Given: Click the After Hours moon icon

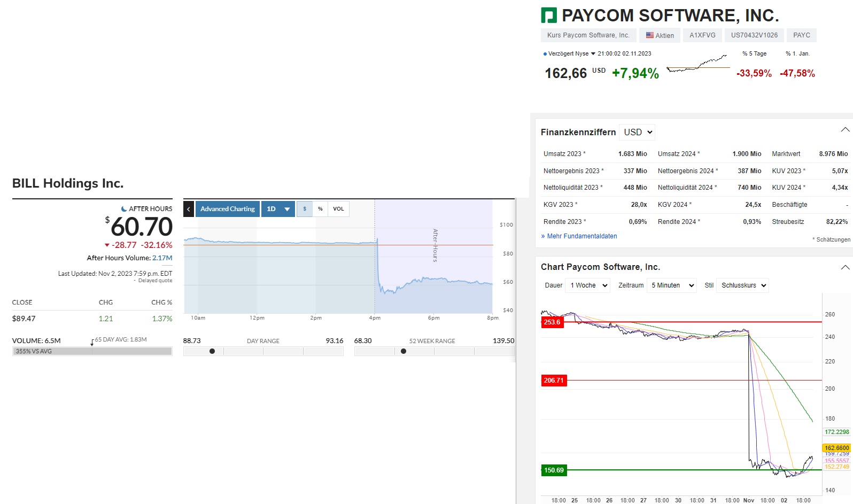Looking at the screenshot, I should [x=124, y=209].
